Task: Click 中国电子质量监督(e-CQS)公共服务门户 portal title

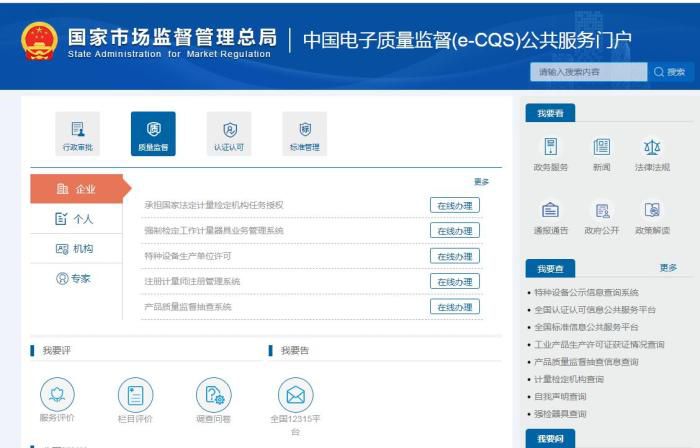Action: pos(467,40)
